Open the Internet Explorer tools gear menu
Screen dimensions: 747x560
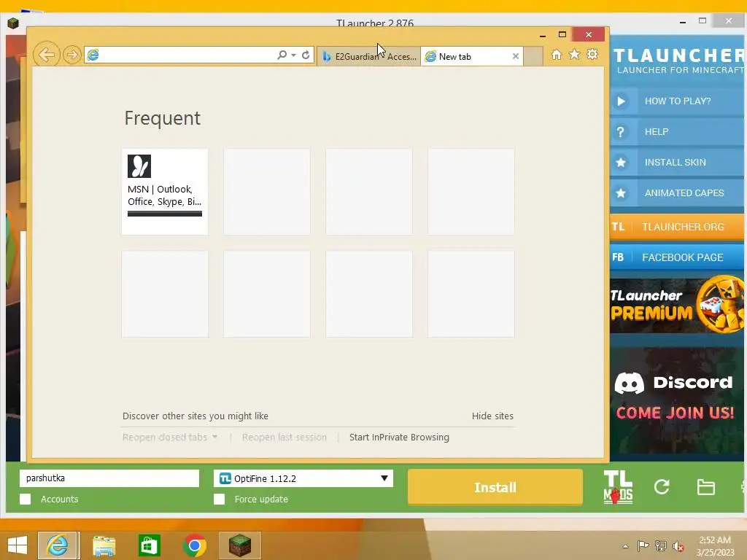pyautogui.click(x=592, y=54)
